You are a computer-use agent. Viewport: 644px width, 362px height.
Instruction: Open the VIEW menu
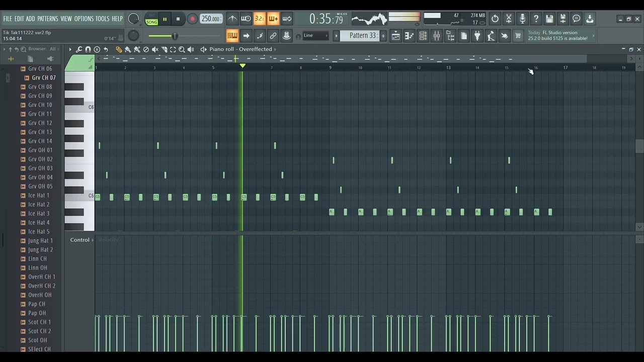coord(66,19)
